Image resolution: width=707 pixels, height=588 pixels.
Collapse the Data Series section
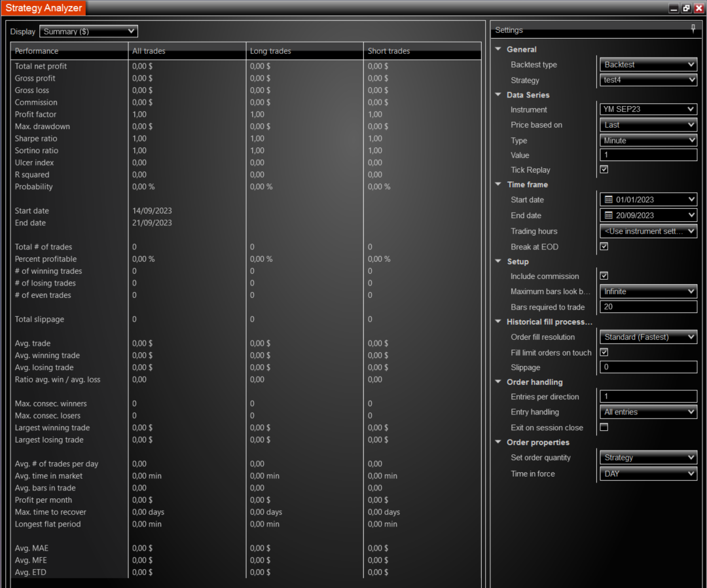click(498, 95)
